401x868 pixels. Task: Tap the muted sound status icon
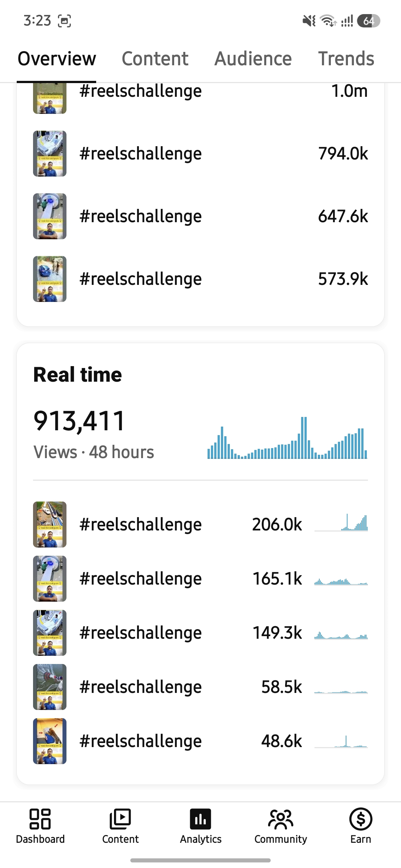click(309, 21)
